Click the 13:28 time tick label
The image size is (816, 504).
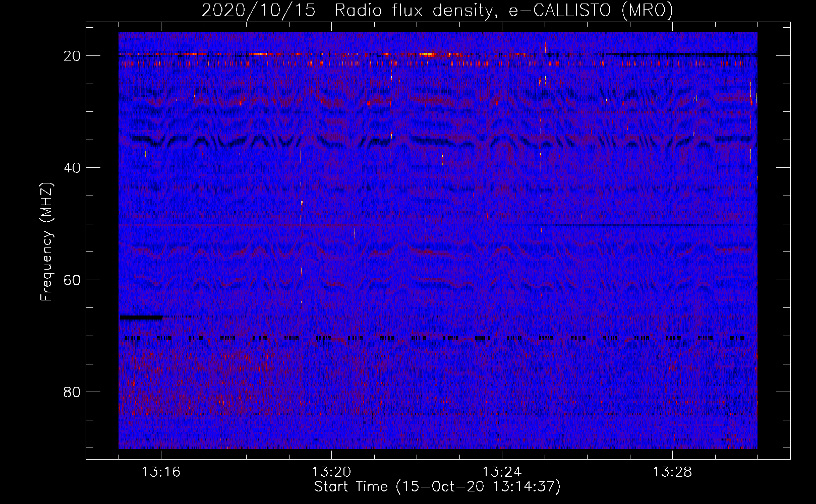click(672, 472)
